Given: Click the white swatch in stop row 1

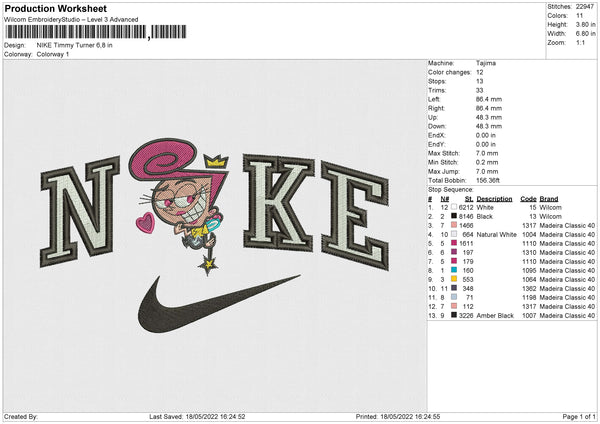Looking at the screenshot, I should point(454,207).
